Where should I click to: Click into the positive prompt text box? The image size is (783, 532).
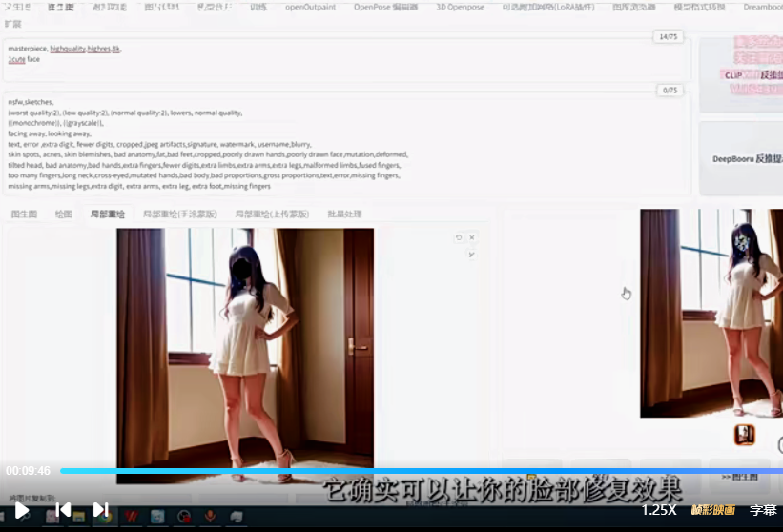click(x=346, y=59)
